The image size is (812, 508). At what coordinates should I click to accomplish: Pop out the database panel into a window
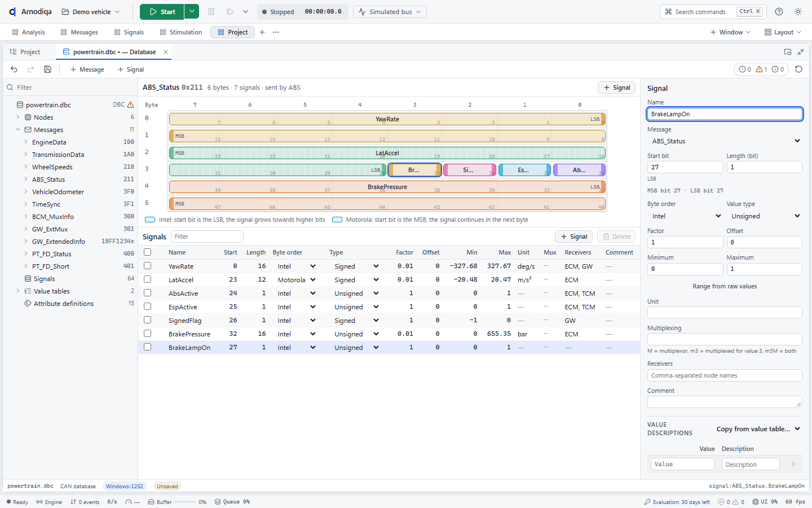coord(788,52)
